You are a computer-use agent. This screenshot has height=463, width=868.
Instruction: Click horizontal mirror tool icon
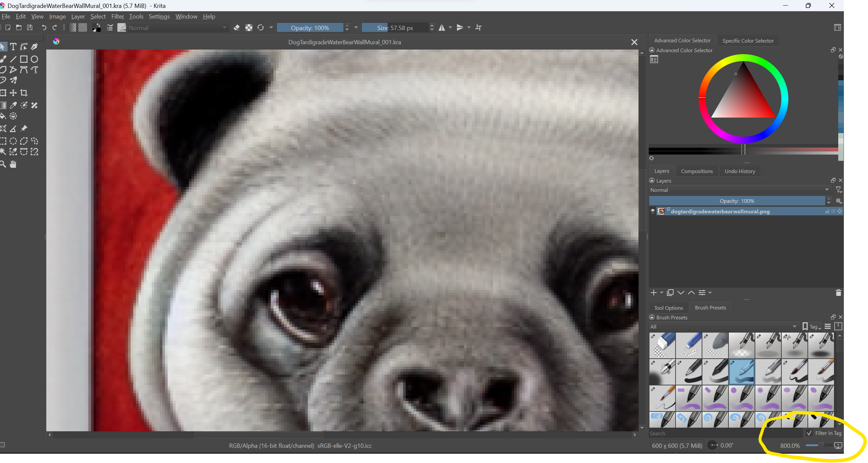442,28
